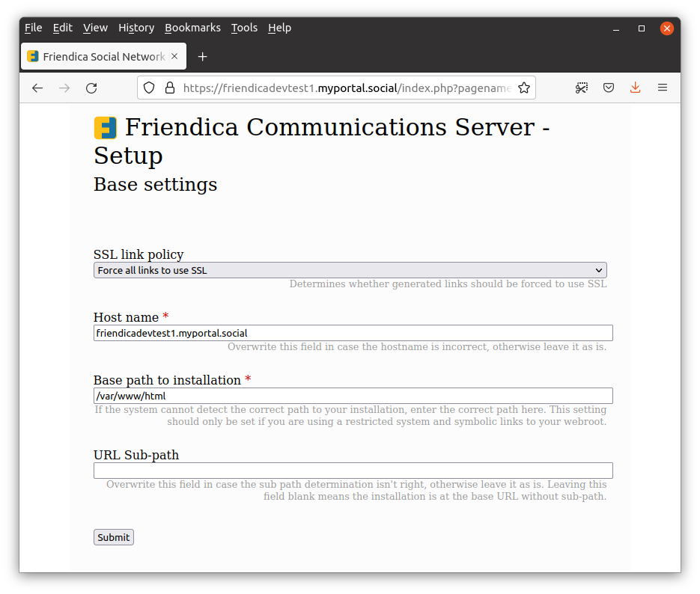Click the Base path to installation field
Viewport: 700px width, 594px height.
click(x=353, y=396)
